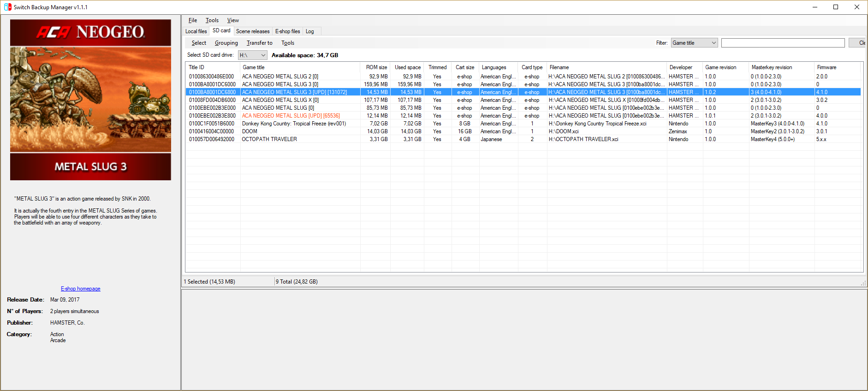Switch to the Local files tab
The width and height of the screenshot is (868, 391).
coord(196,31)
